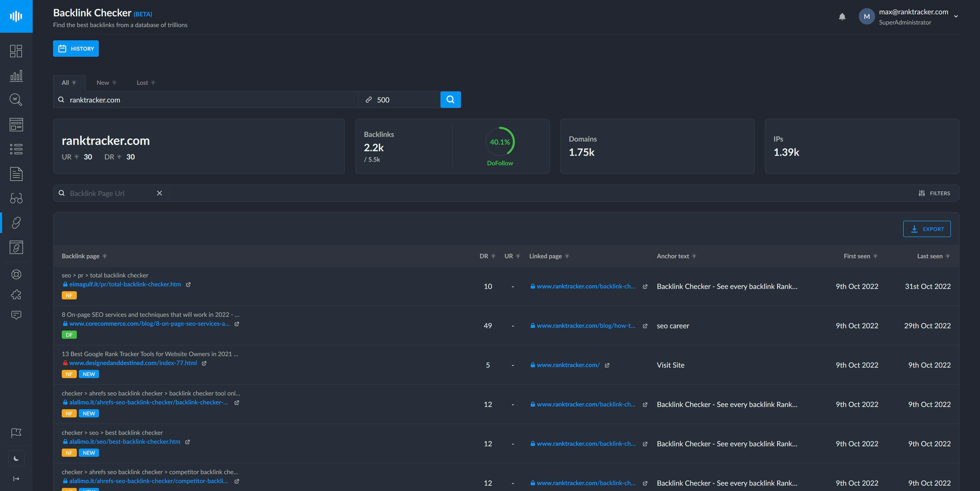Open alimo.it/seo/best-backlink-checker.htm link
Image resolution: width=980 pixels, height=491 pixels.
coord(124,441)
